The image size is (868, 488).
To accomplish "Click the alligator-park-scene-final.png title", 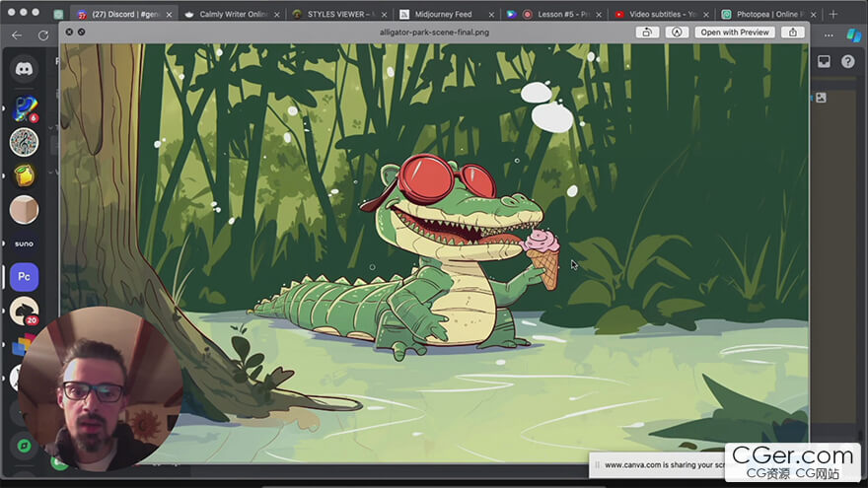I will [434, 33].
